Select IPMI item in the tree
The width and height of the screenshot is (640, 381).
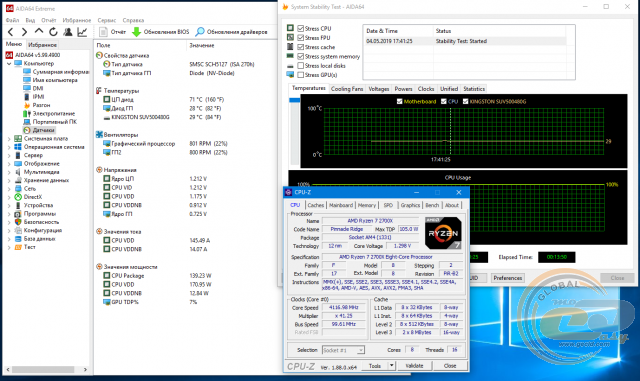coord(34,97)
